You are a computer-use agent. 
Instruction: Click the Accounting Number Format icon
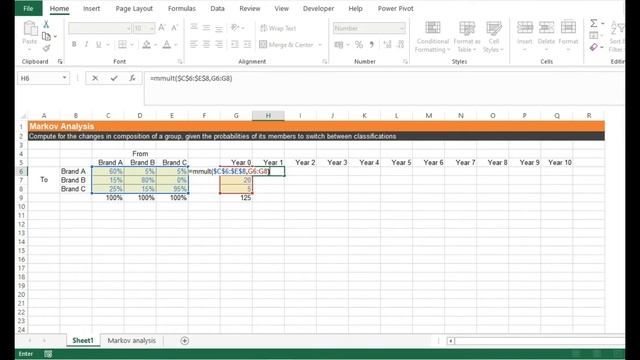point(339,44)
